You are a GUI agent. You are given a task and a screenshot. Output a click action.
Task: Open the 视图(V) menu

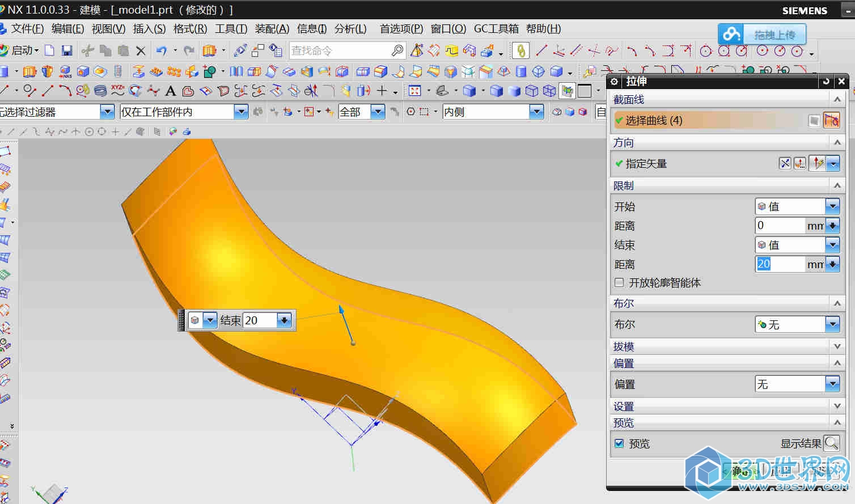(108, 28)
